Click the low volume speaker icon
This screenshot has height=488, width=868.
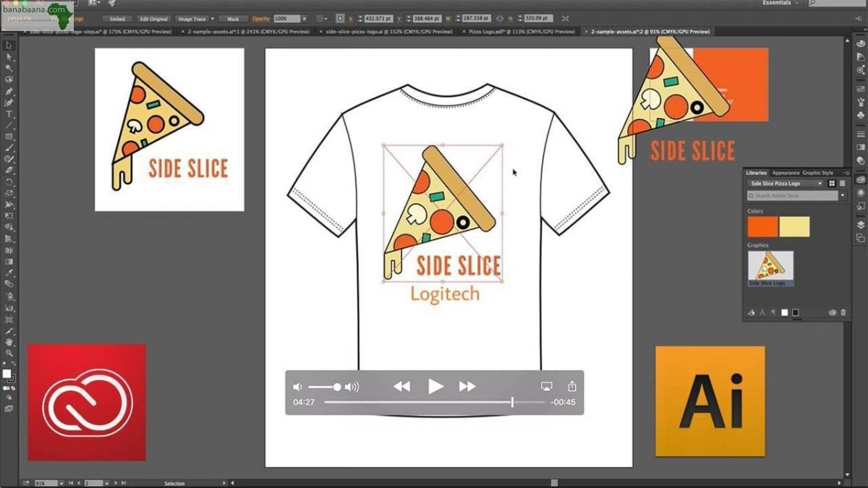coord(297,388)
